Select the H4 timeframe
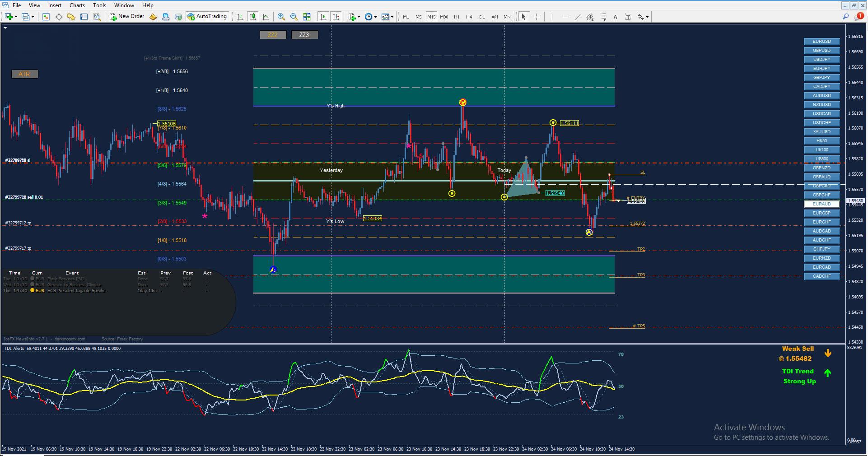 point(469,17)
